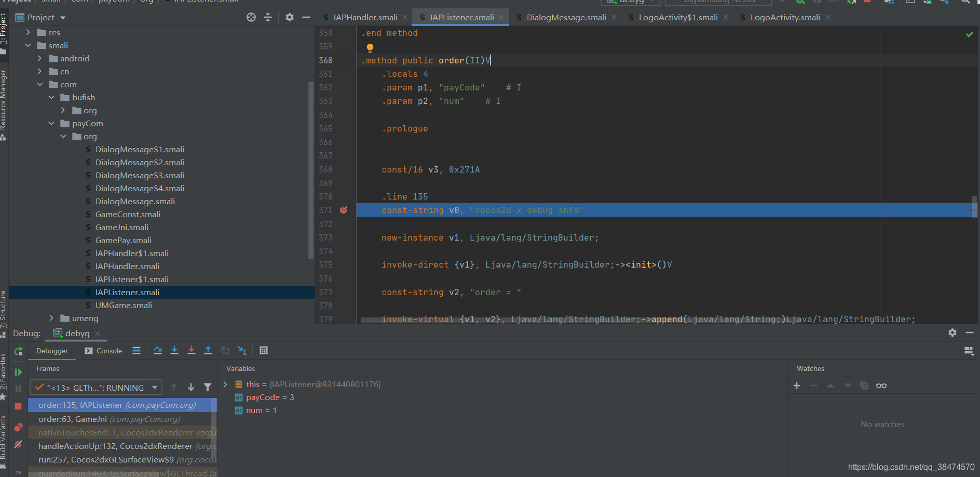Open the Build Variants side tool window
This screenshot has height=477, width=980.
pyautogui.click(x=4, y=442)
